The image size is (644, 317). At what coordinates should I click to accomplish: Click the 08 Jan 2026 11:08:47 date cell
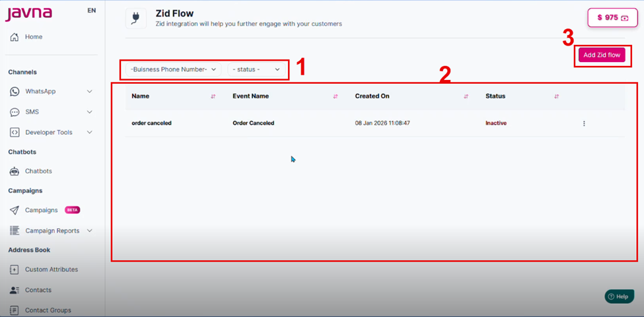point(382,123)
